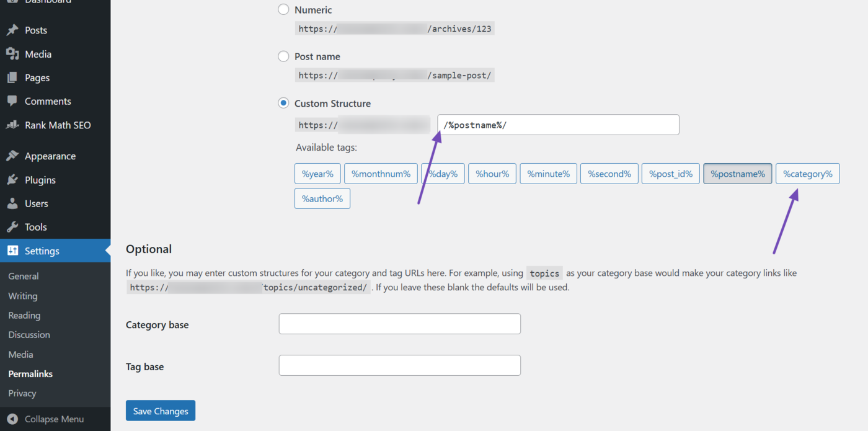The width and height of the screenshot is (868, 431).
Task: Click the Tools wrench icon
Action: tap(12, 227)
